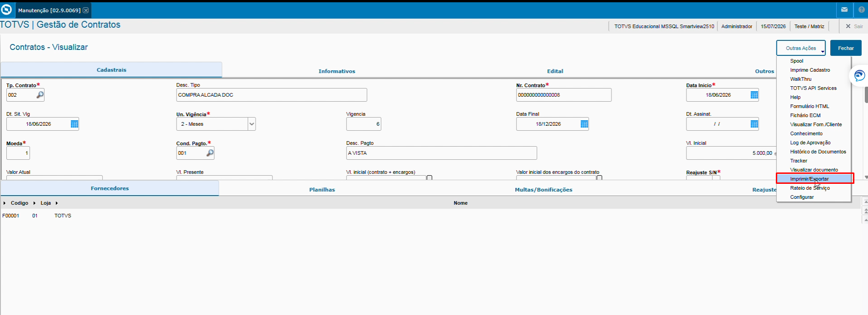Open the help question mark icon
The image size is (868, 315).
click(861, 10)
